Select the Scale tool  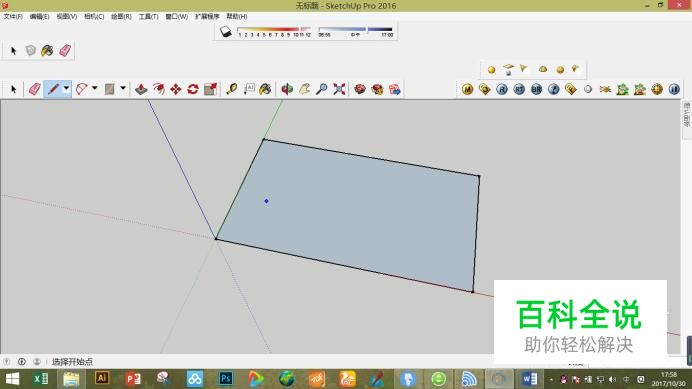click(211, 89)
